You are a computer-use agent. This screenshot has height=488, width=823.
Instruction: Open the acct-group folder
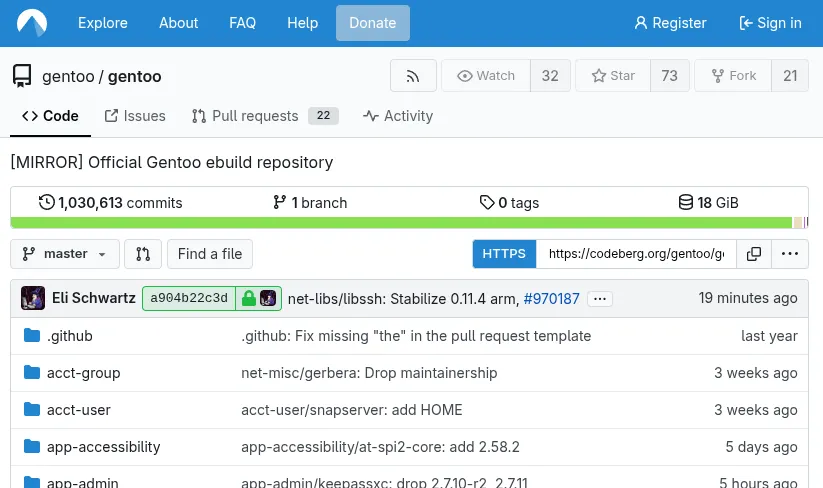83,373
